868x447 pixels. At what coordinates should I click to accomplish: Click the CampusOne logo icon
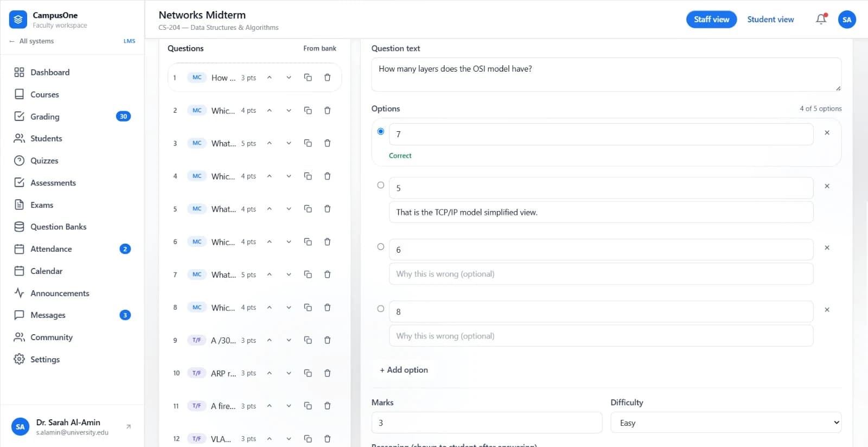coord(18,20)
